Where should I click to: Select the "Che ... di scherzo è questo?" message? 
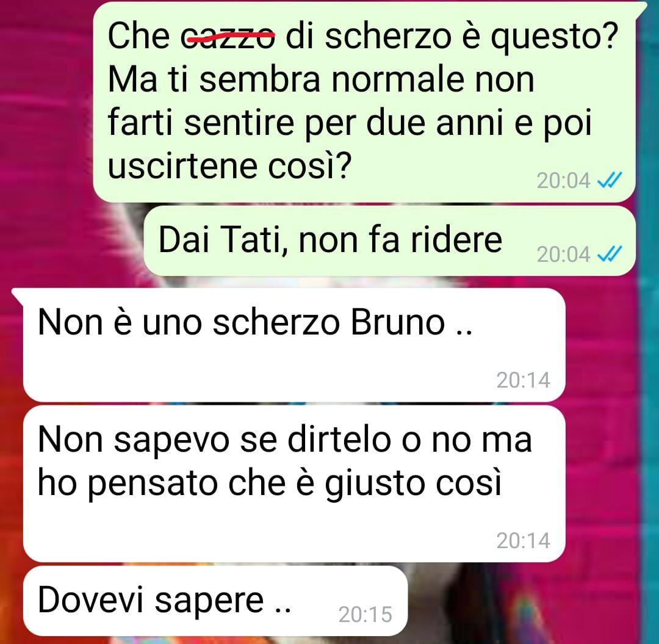pos(364,102)
